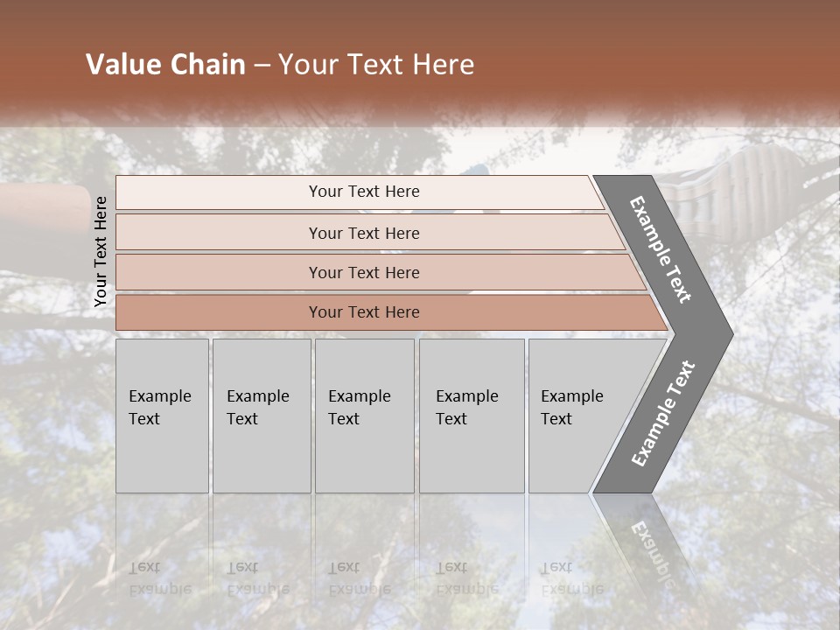840x630 pixels.
Task: Click the fourth gray "Example Text" box
Action: (x=471, y=416)
